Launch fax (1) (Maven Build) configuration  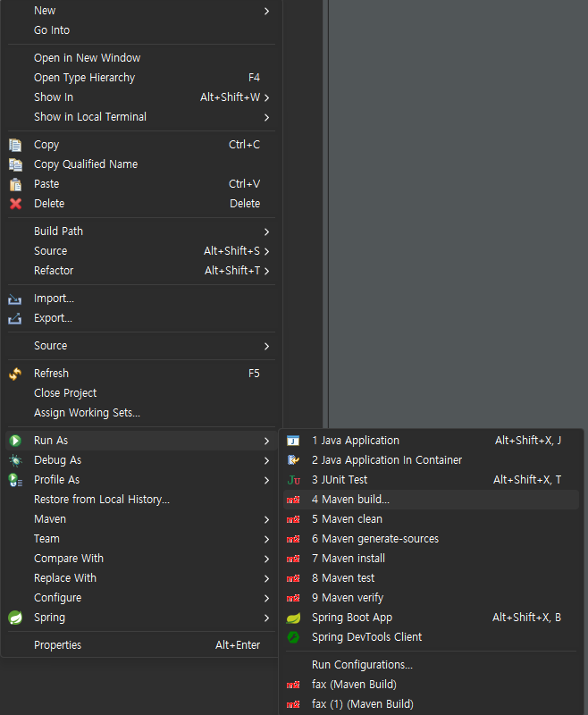click(431, 704)
